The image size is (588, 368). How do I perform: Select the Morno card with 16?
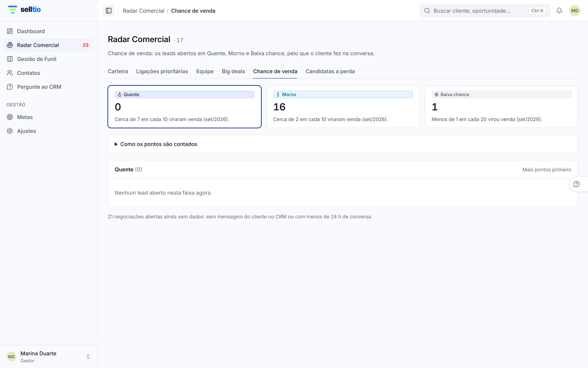point(343,107)
